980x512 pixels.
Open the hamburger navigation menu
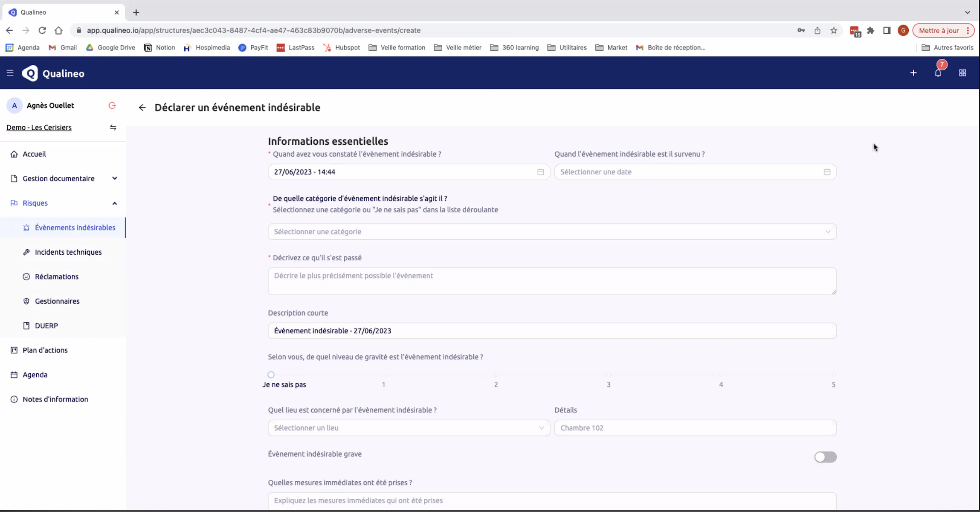pyautogui.click(x=10, y=73)
